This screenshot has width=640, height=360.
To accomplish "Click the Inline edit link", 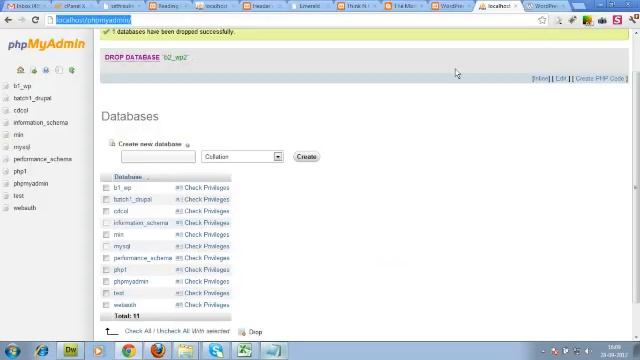I will (540, 78).
